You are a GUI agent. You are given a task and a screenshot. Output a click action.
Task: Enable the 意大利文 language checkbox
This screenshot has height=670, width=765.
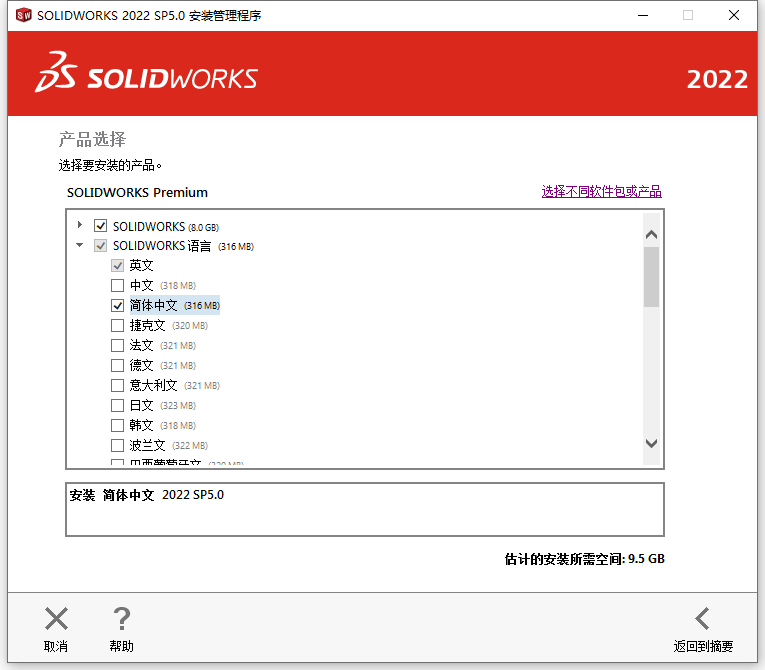[x=117, y=386]
